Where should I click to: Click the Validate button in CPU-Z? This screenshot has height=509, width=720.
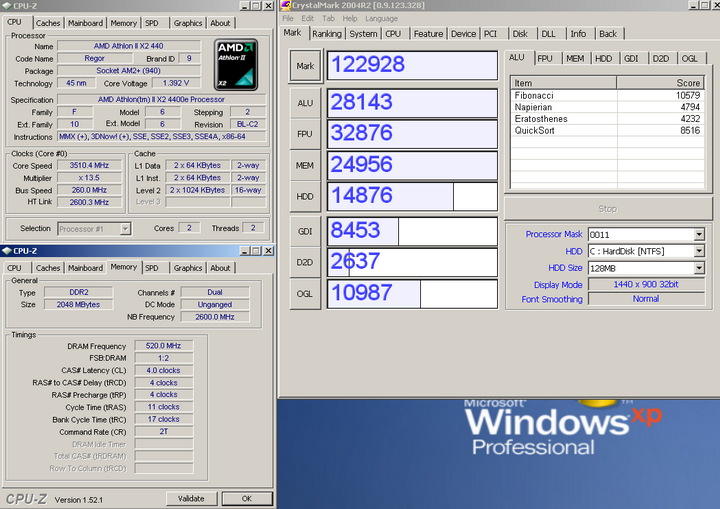[191, 498]
